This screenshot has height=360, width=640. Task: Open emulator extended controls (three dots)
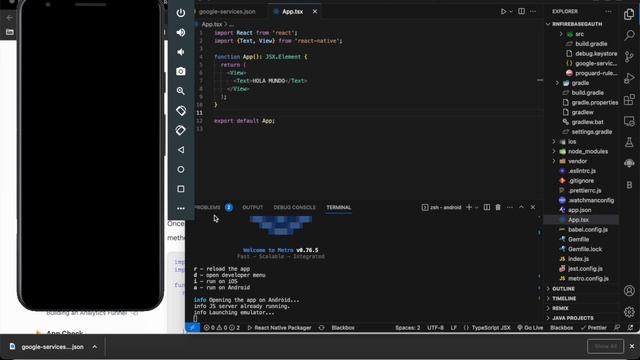pos(180,208)
